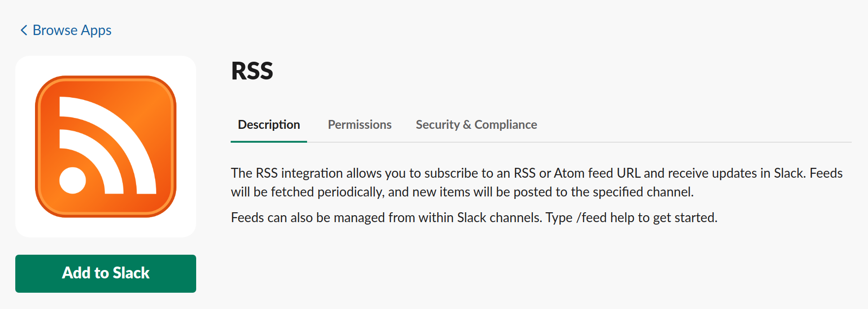Click the divider line under the tabs
868x309 pixels.
tap(579, 142)
